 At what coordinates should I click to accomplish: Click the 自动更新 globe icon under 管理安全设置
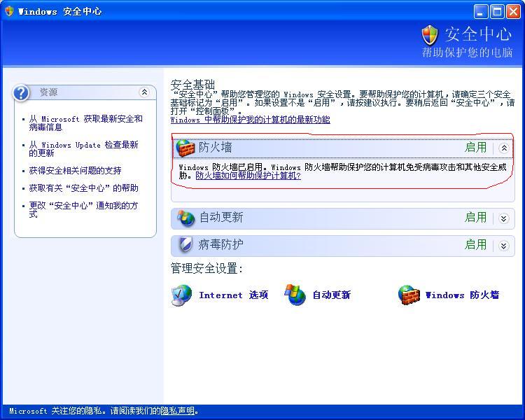295,295
